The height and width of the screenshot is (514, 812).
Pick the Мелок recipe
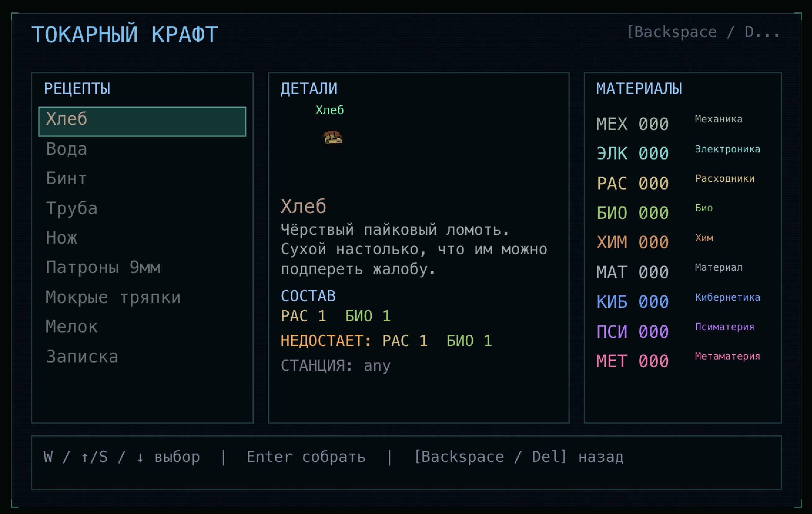(x=142, y=327)
